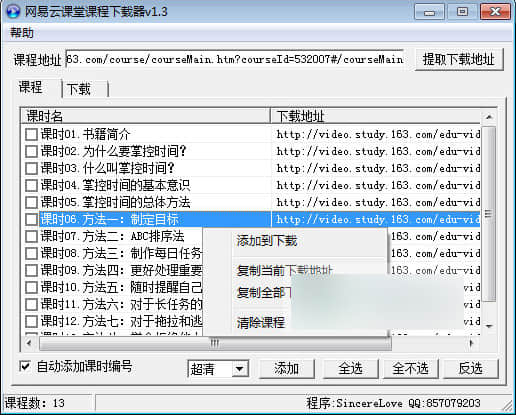Viewport: 516px width, 415px height.
Task: Check the box for 课时05.掌控时间的总体方法
Action: pyautogui.click(x=31, y=202)
